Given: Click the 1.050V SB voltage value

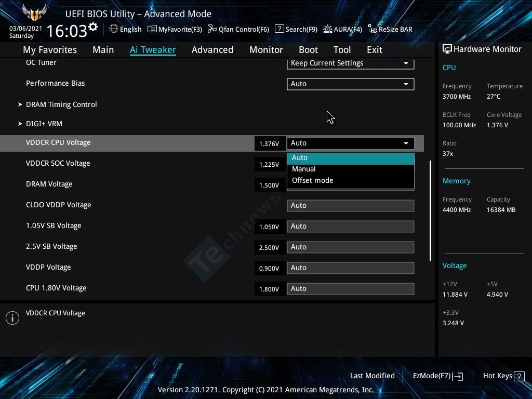Looking at the screenshot, I should 270,227.
